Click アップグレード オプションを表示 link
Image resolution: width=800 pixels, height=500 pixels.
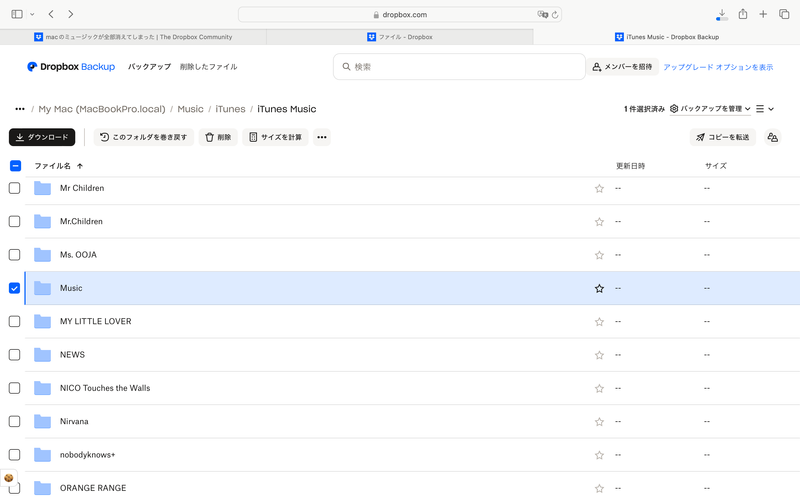click(718, 67)
